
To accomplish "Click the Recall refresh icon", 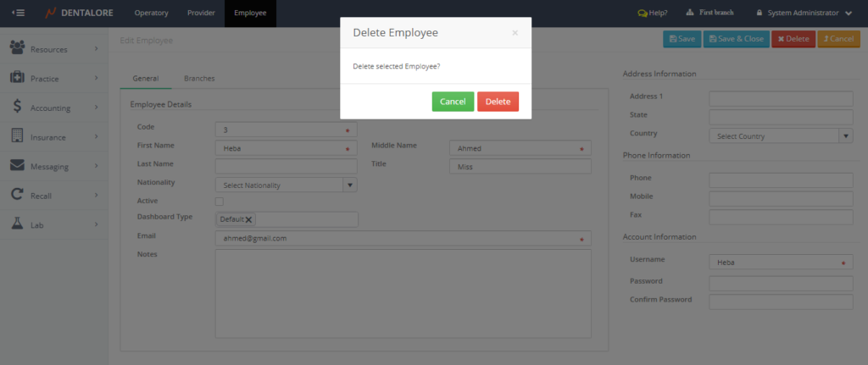I will tap(17, 195).
